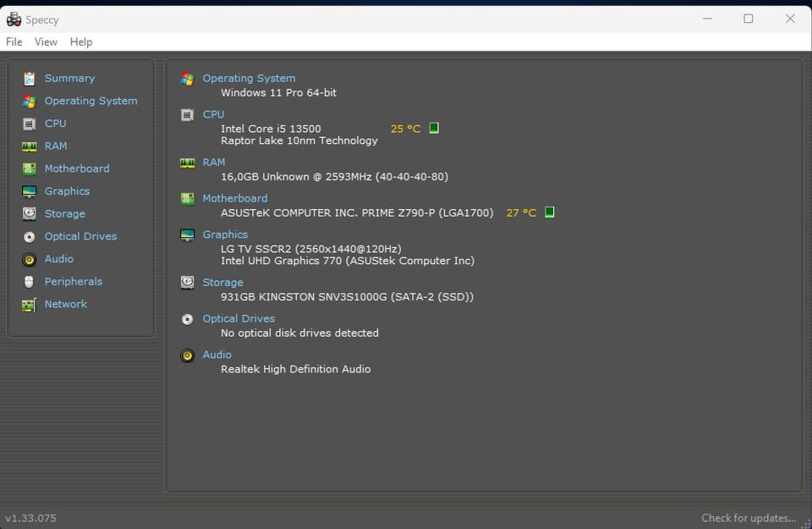Image resolution: width=812 pixels, height=529 pixels.
Task: Click the green CPU temperature indicator
Action: [x=434, y=129]
